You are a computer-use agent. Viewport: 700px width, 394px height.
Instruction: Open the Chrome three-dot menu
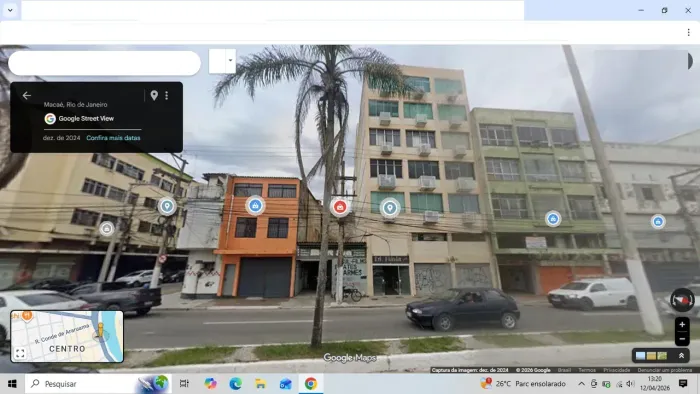coord(688,32)
